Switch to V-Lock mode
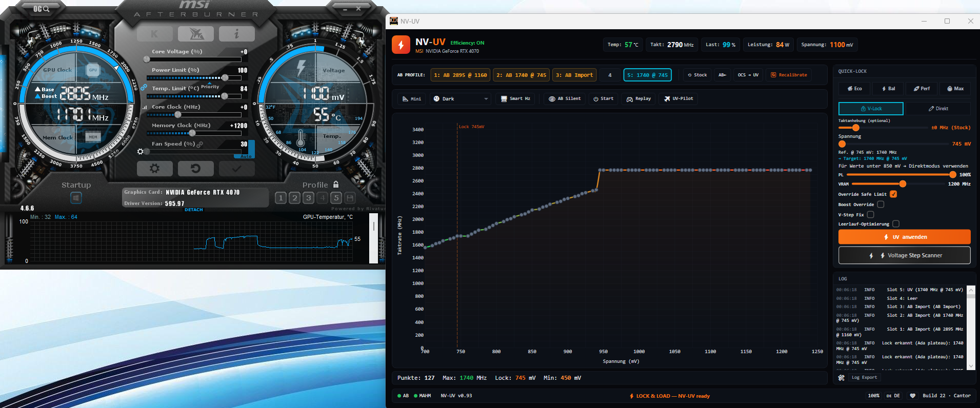 (x=871, y=109)
